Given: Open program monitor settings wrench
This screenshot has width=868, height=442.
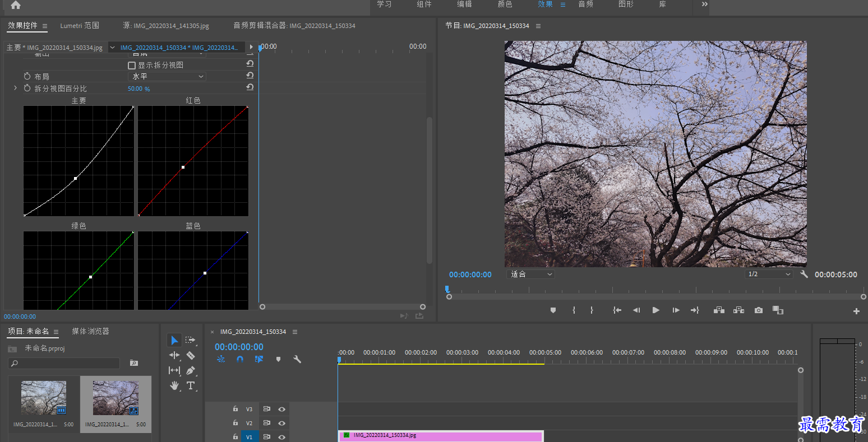Looking at the screenshot, I should click(x=804, y=274).
